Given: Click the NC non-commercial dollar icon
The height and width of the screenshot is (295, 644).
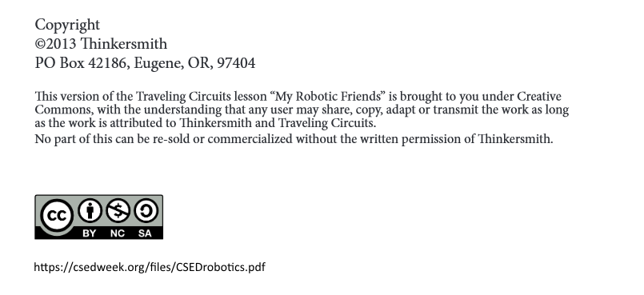Looking at the screenshot, I should coord(118,211).
